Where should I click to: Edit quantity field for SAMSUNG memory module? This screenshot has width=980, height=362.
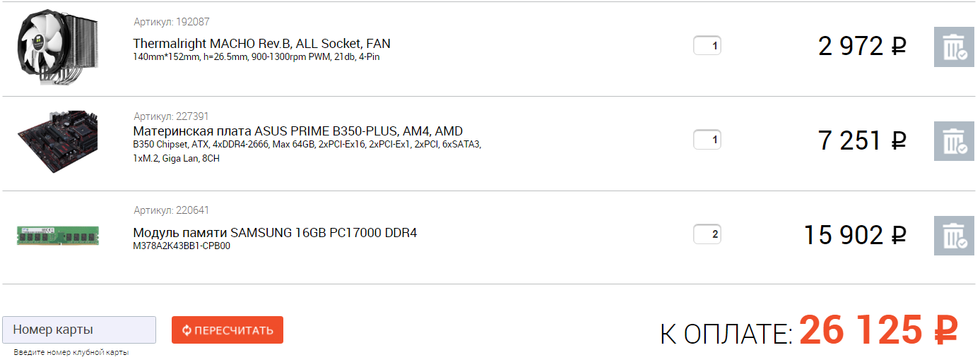707,234
